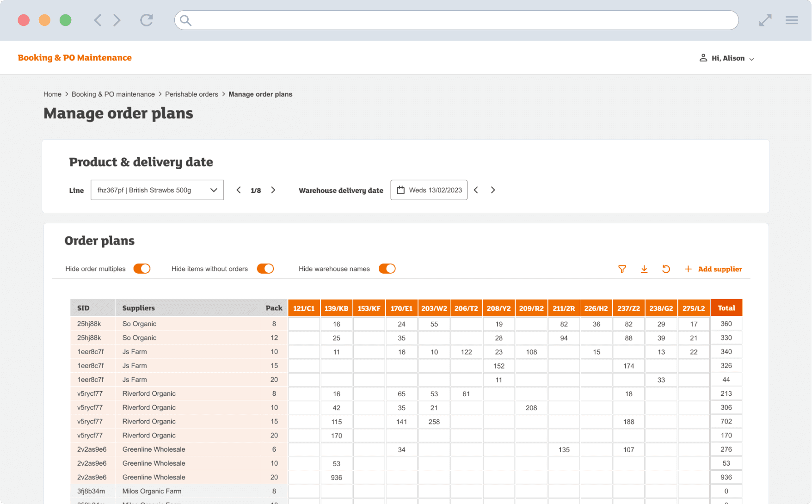Image resolution: width=812 pixels, height=504 pixels.
Task: Click the 61 cell in Riverford Organic pack 8 row
Action: tap(466, 394)
